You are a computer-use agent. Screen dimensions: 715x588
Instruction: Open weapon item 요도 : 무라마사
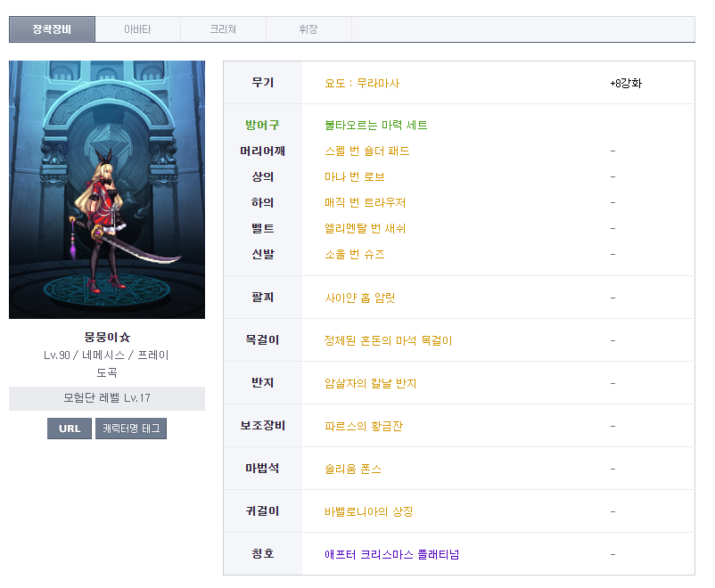click(362, 83)
